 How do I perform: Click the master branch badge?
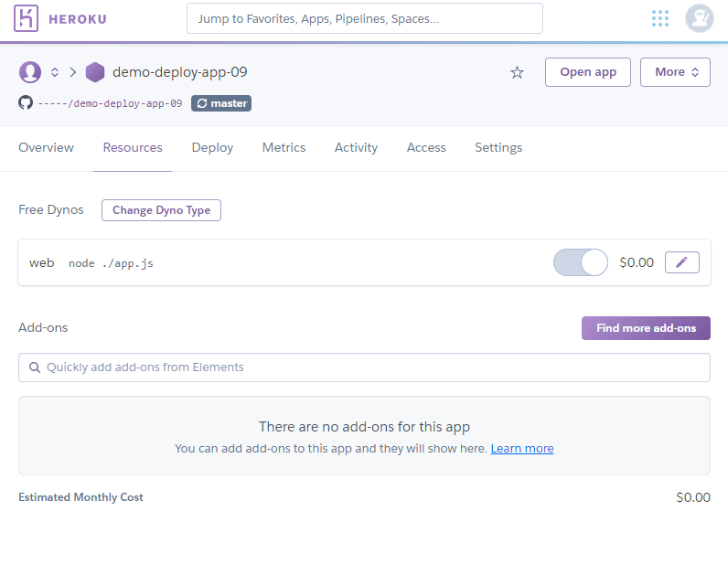click(x=221, y=103)
